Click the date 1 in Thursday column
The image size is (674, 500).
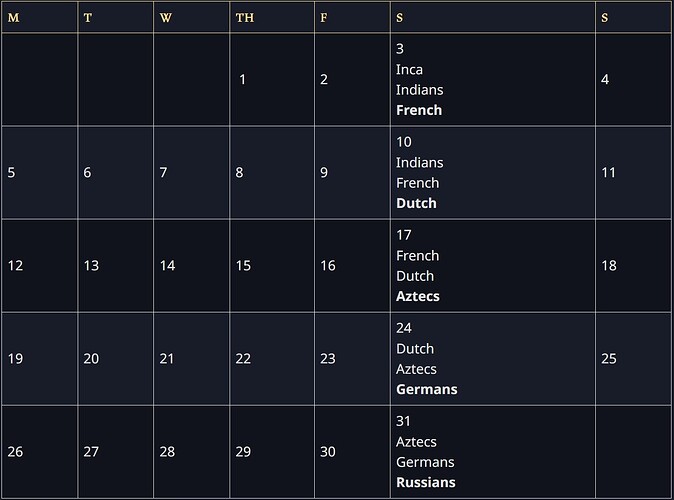pyautogui.click(x=243, y=80)
